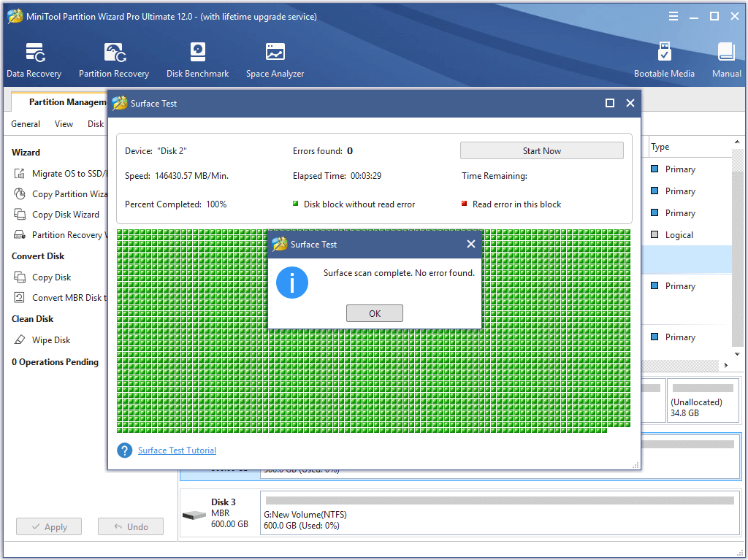Launch the Copy Disk Wizard
748x560 pixels.
pyautogui.click(x=65, y=214)
